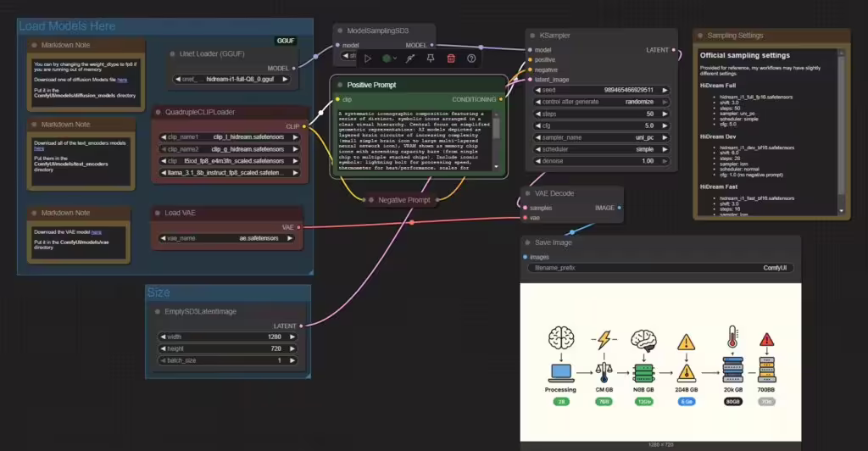Open the scheduler dropdown set to simple
Viewport: 868px width, 451px height.
tap(601, 149)
